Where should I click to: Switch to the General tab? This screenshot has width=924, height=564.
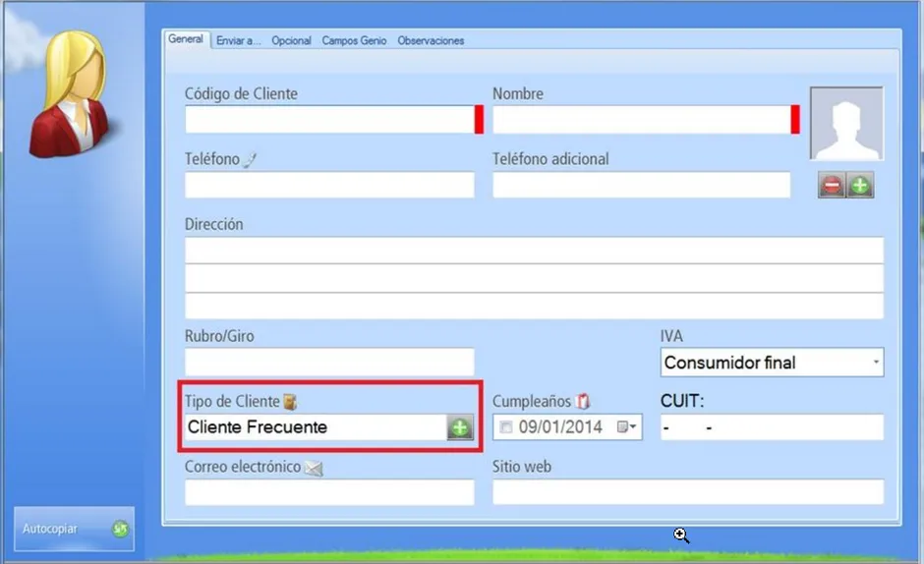tap(186, 39)
